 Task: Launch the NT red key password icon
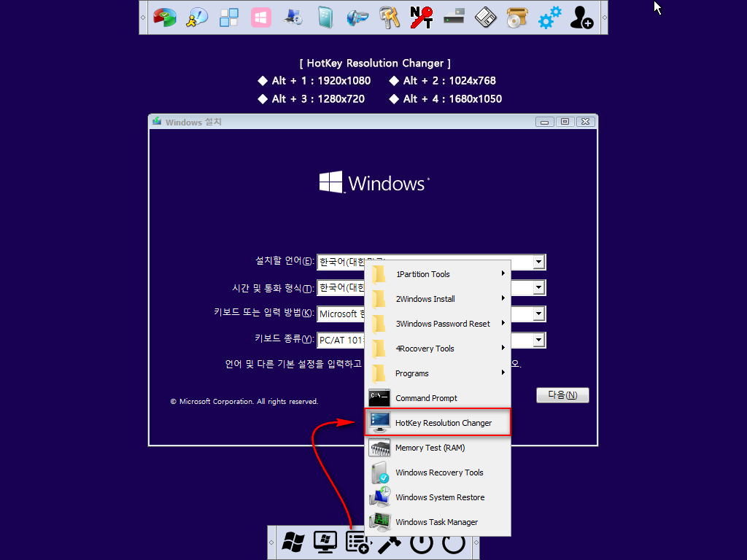(421, 17)
